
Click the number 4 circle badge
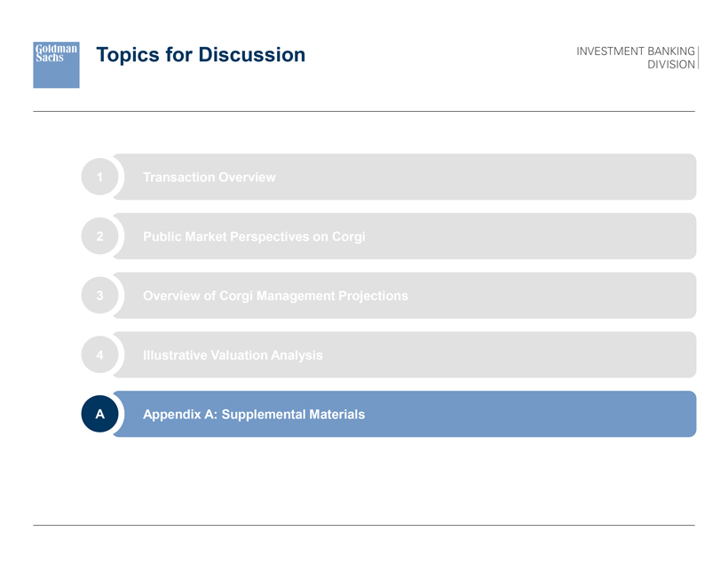click(x=100, y=355)
